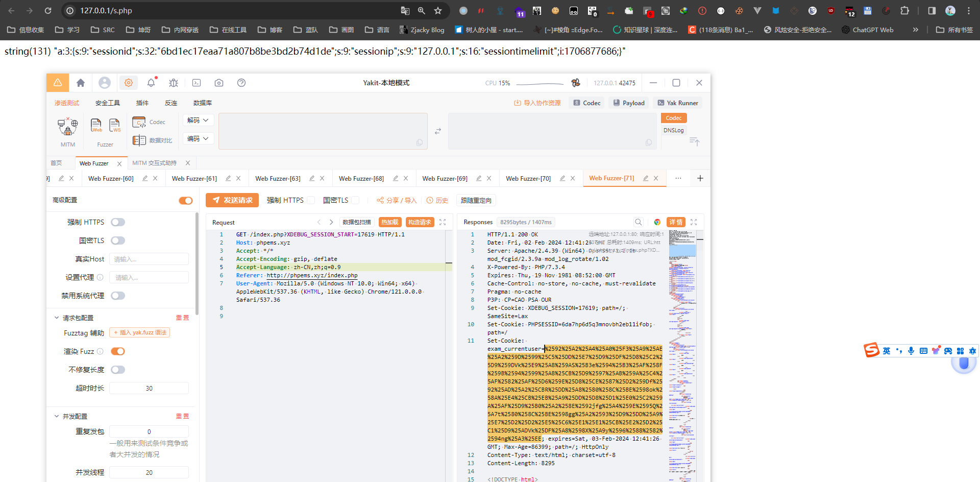This screenshot has width=980, height=482.
Task: Go to next request with right chevron
Action: [x=331, y=222]
